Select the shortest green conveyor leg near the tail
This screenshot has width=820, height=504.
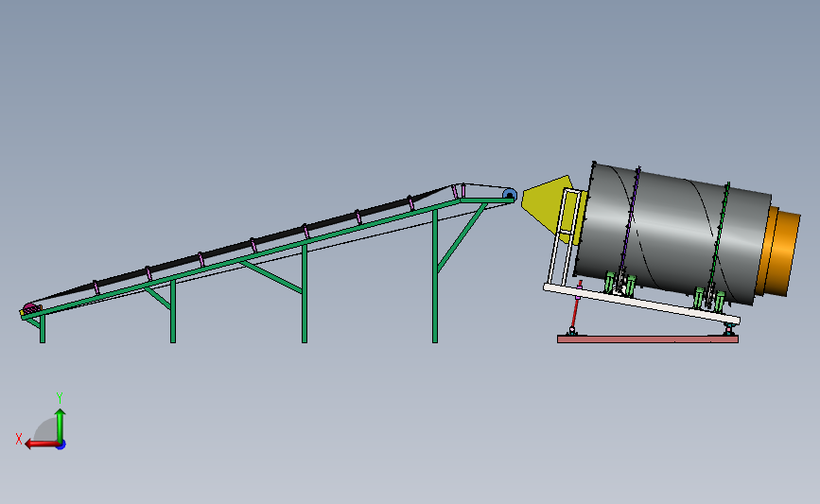[x=43, y=329]
